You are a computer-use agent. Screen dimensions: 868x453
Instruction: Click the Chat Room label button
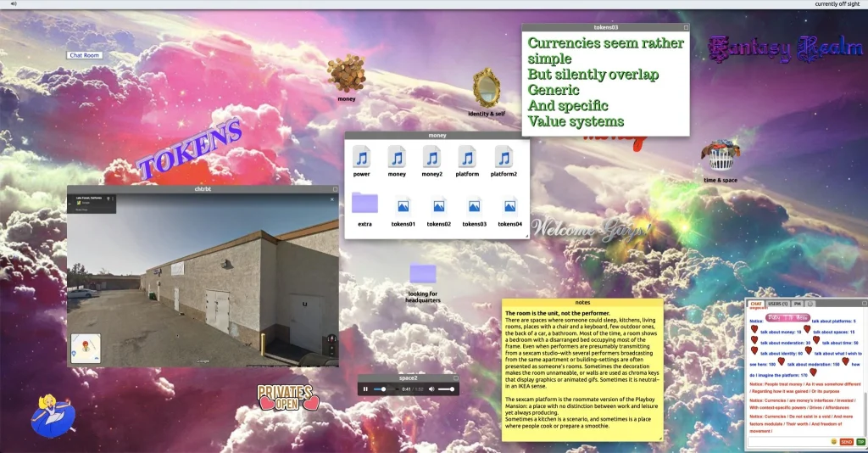coord(85,55)
